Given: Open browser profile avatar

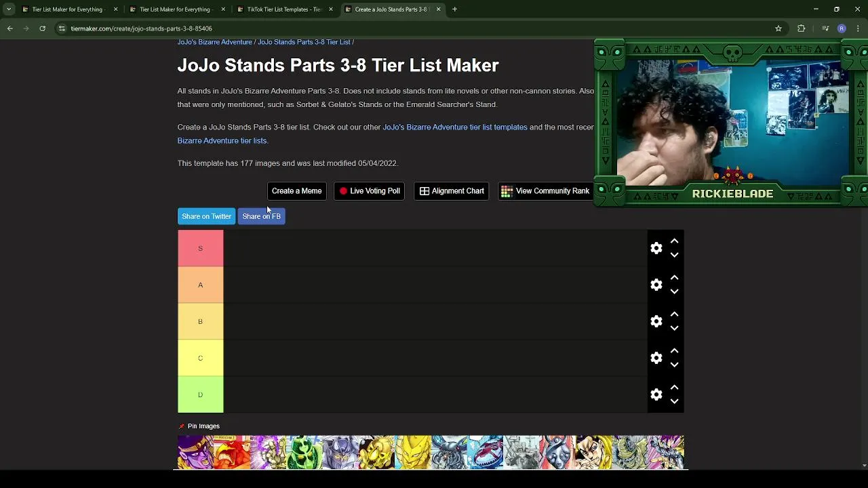Looking at the screenshot, I should tap(842, 28).
